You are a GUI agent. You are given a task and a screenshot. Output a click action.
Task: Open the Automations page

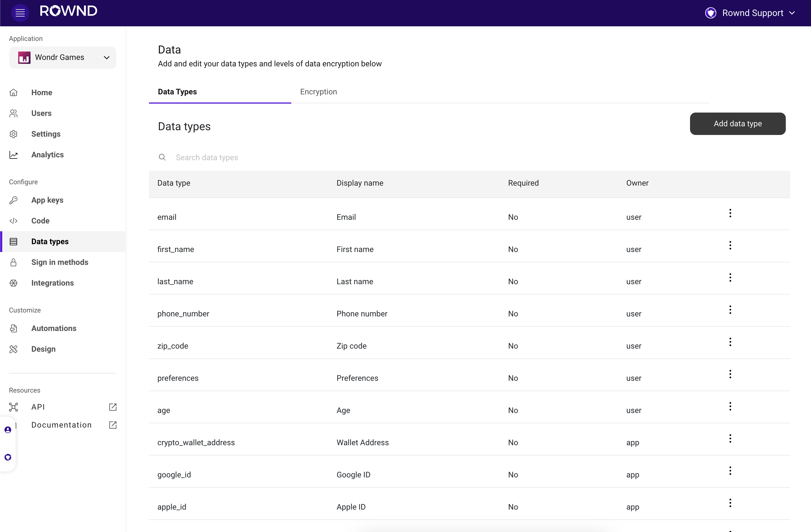point(53,328)
